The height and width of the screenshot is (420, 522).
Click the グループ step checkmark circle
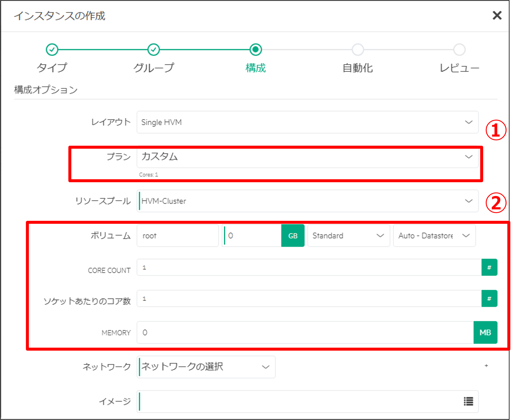click(x=154, y=49)
